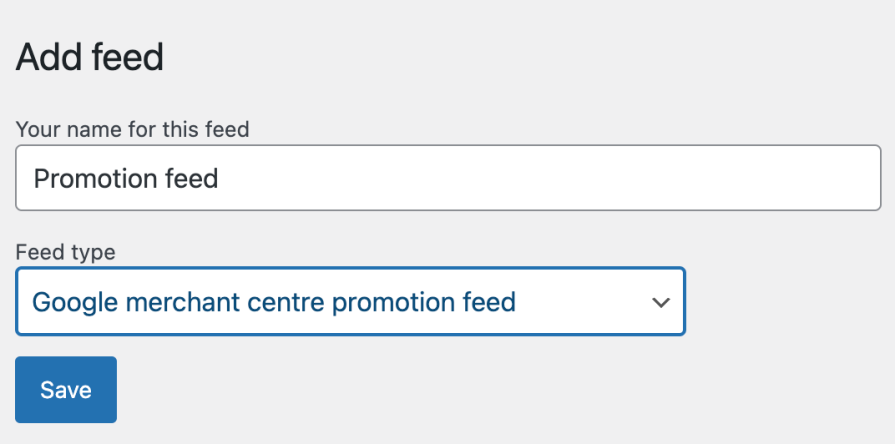The width and height of the screenshot is (895, 444).
Task: Expand the feed type selector
Action: (350, 301)
